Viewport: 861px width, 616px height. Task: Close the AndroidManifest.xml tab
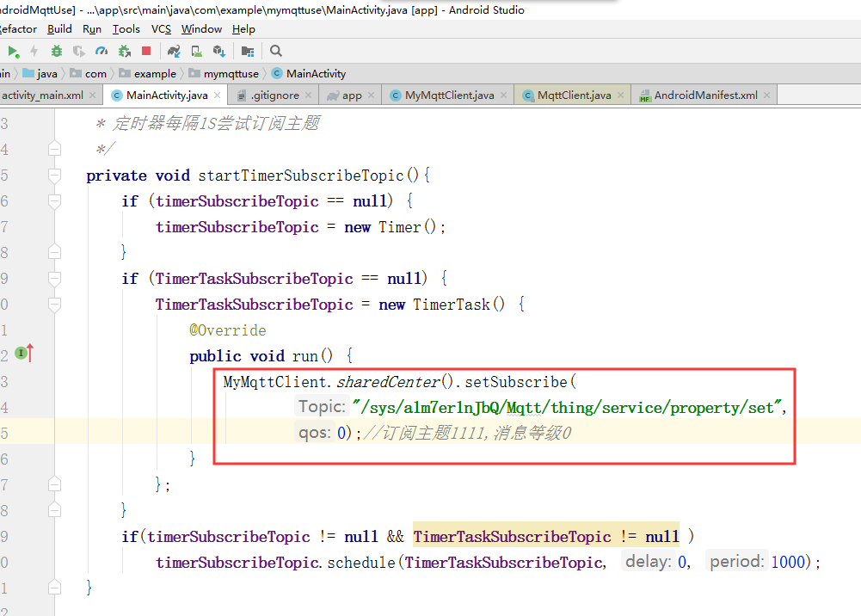(766, 95)
